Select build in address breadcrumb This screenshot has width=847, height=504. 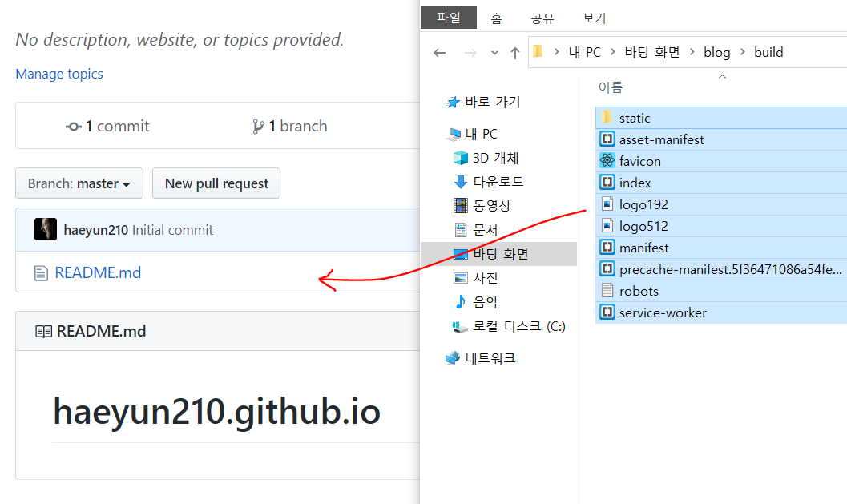768,52
